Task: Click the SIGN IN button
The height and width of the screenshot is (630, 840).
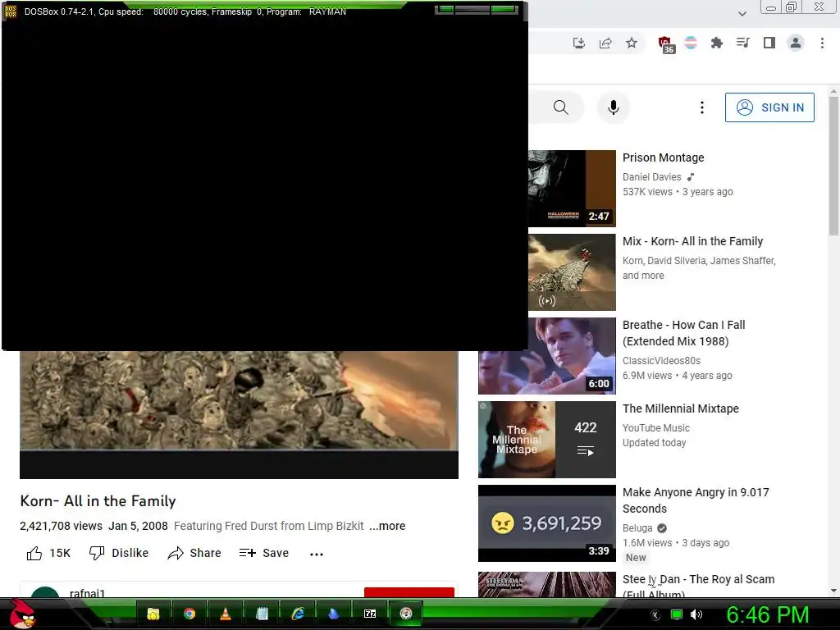Action: pyautogui.click(x=769, y=107)
